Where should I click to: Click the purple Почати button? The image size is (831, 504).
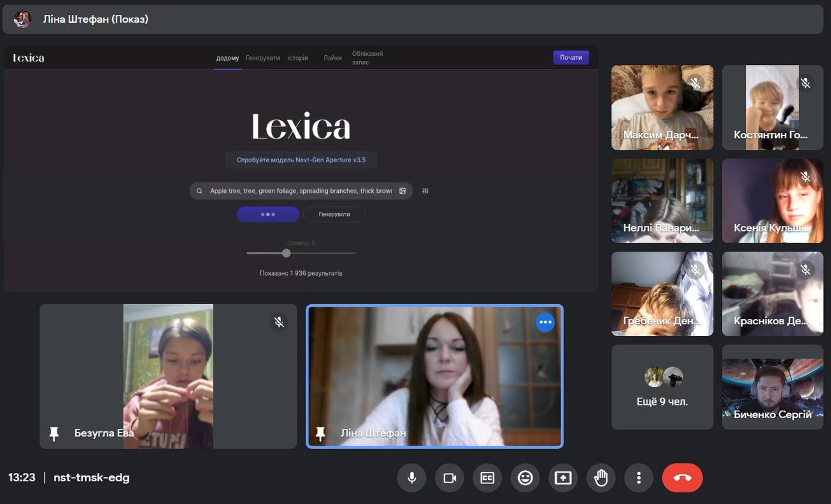(571, 58)
